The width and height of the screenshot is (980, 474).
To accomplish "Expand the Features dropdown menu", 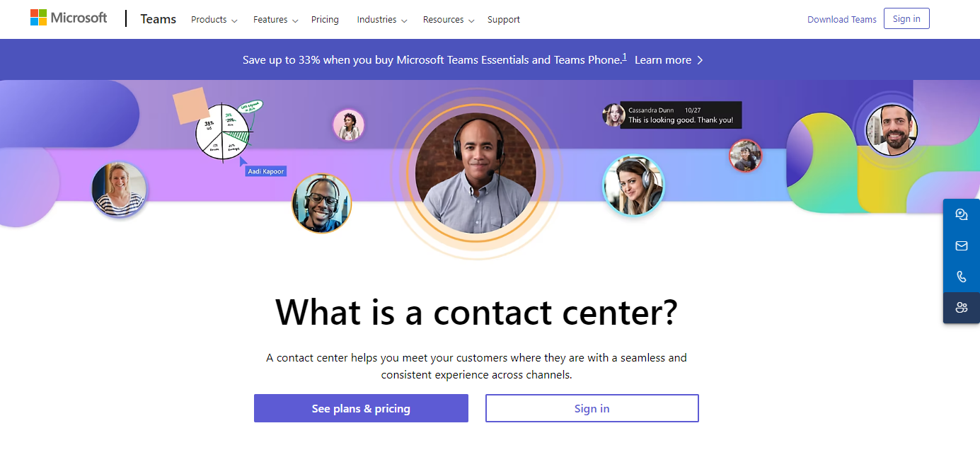I will pyautogui.click(x=275, y=20).
